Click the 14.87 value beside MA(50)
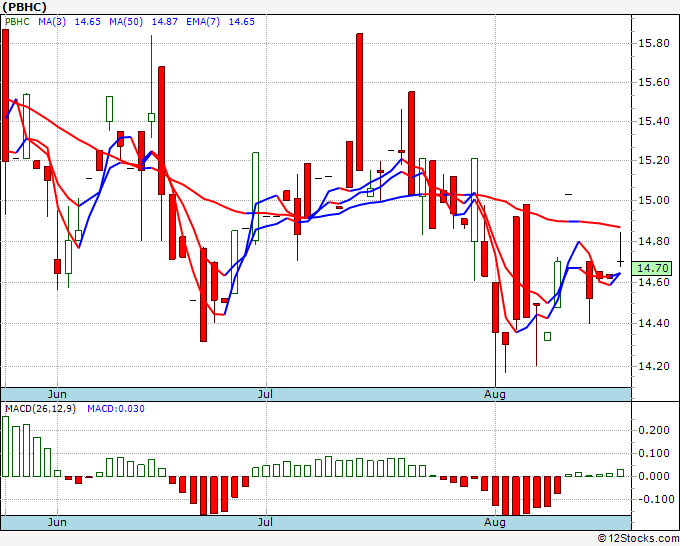This screenshot has height=546, width=680. [164, 22]
